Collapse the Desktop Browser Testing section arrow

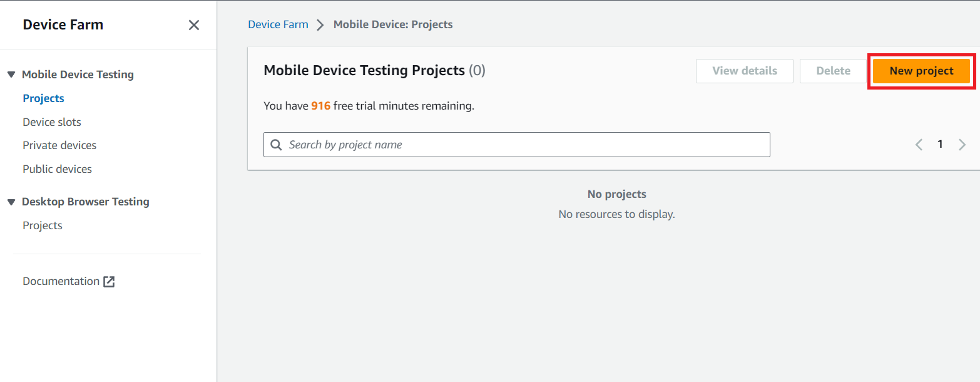(x=11, y=202)
